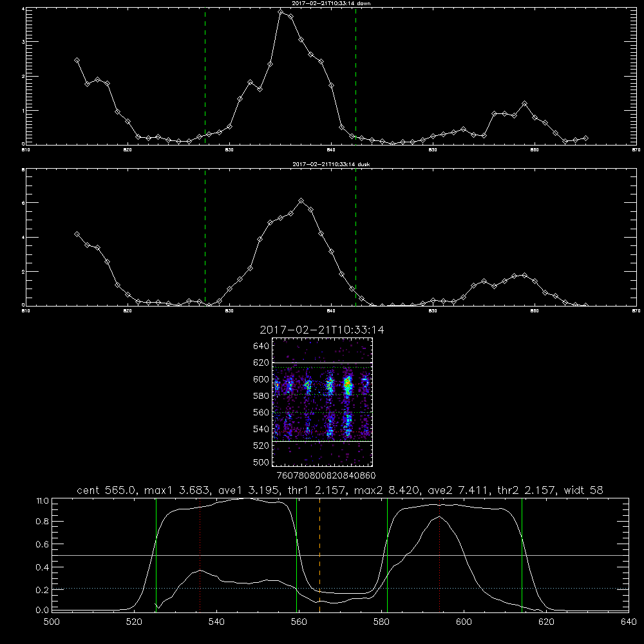The height and width of the screenshot is (644, 644).
Task: Select the left green dashed line in dusk plot
Action: [205, 237]
